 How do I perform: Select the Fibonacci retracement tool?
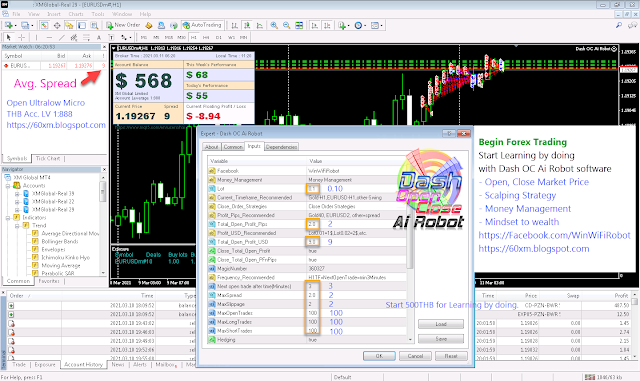click(86, 37)
